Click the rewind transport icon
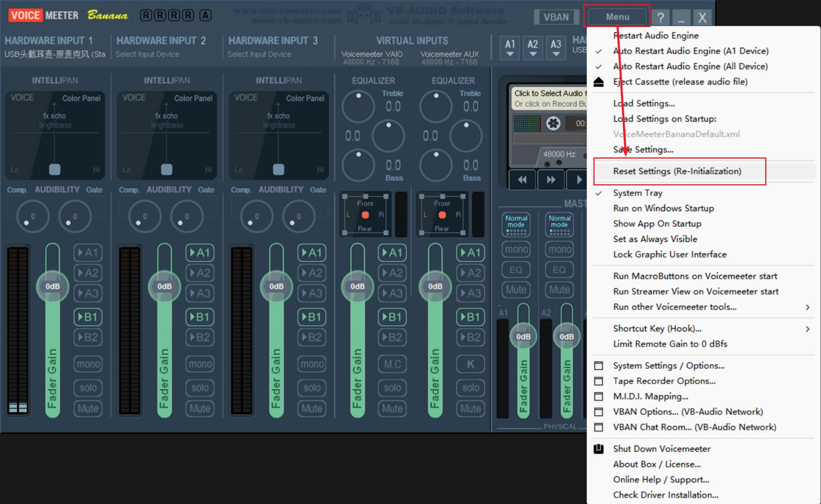Viewport: 821px width, 504px height. click(522, 179)
